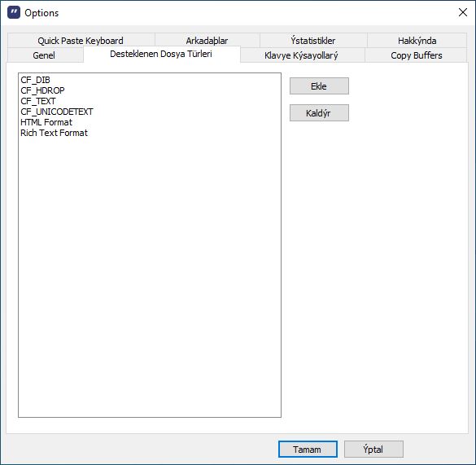
Task: Click the Kaldýr button
Action: (x=319, y=112)
